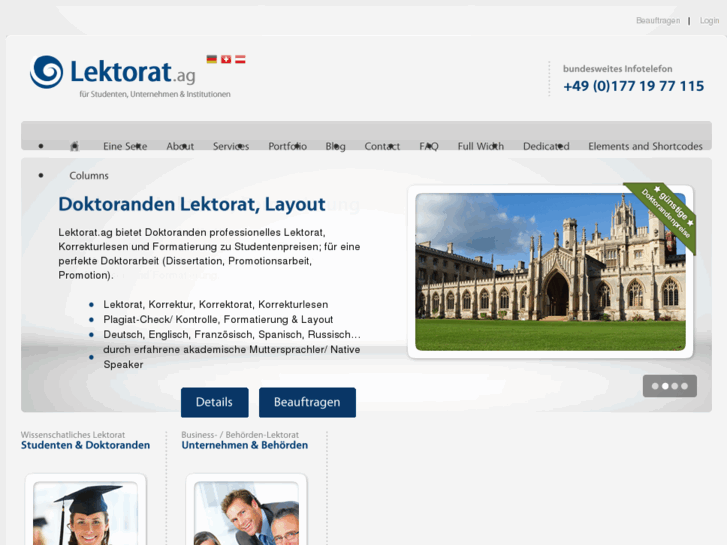This screenshot has width=727, height=545.
Task: Click 'Plagiat-Check/ Kontrolle, Formatierung & Layout' item
Action: (x=218, y=320)
